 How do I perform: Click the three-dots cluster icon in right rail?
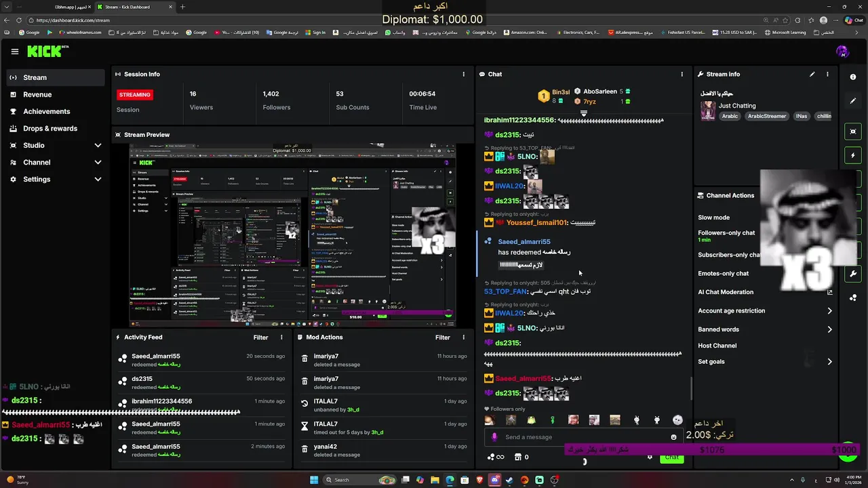[x=853, y=298]
